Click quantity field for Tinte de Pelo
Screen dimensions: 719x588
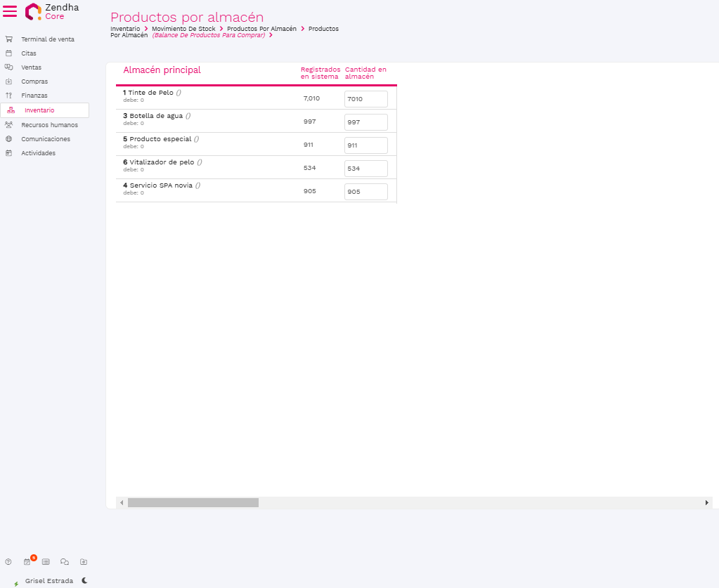tap(365, 99)
